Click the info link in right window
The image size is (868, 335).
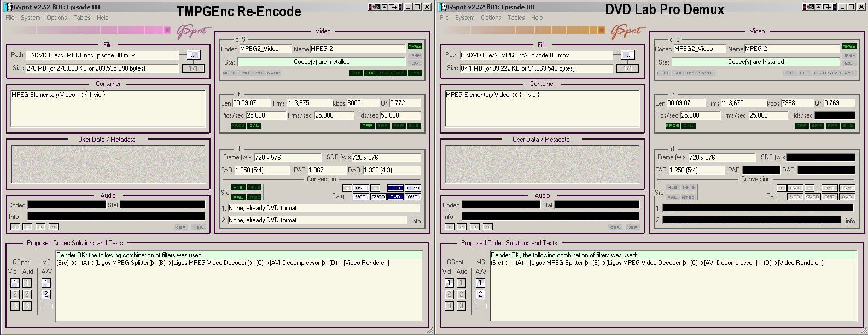(x=850, y=221)
